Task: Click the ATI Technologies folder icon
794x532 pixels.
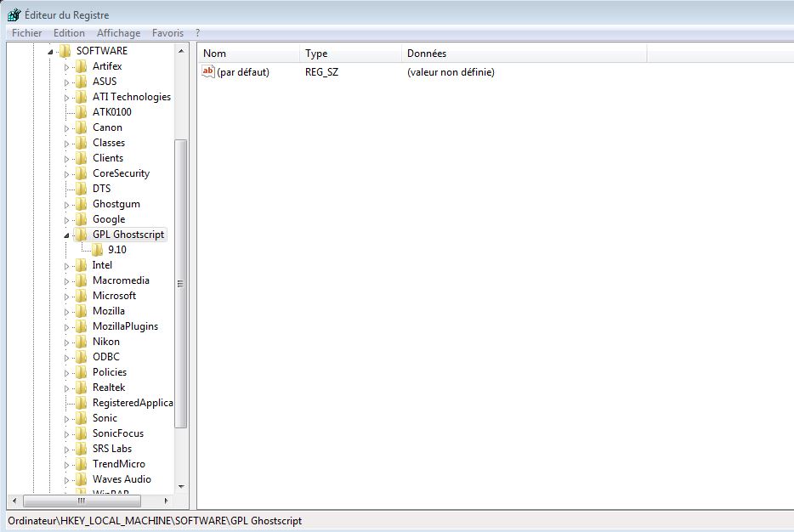Action: (x=81, y=97)
